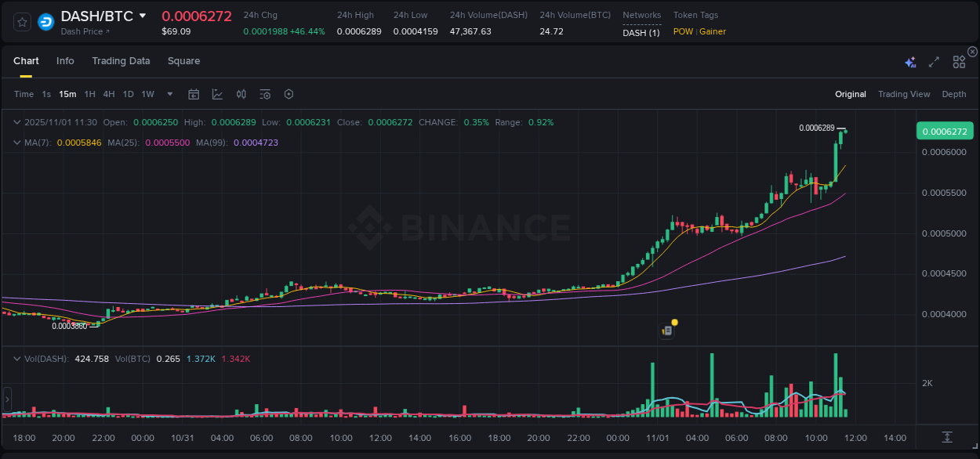
Task: Launch the AI analysis sparkle icon
Action: 909,61
